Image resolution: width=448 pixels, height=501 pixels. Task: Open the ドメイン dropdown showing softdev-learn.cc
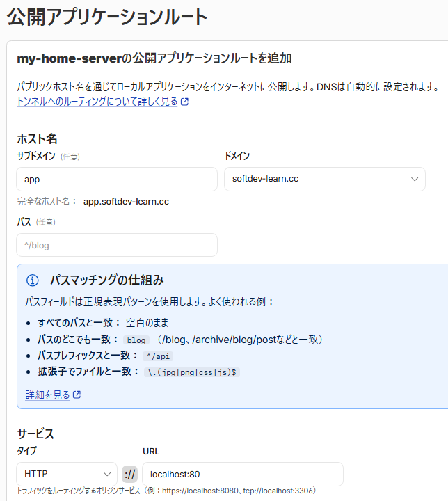point(325,180)
